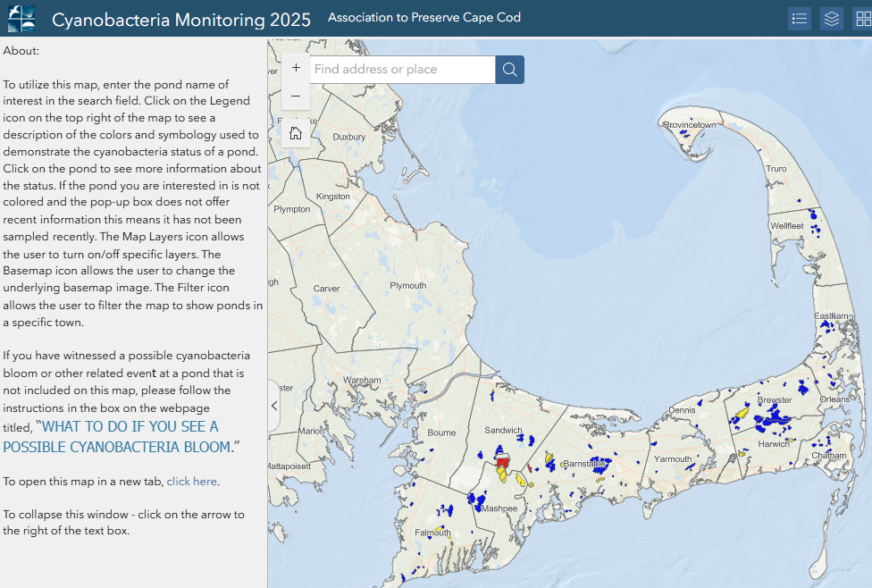The width and height of the screenshot is (872, 588).
Task: Open the Map Layers icon
Action: tap(832, 19)
